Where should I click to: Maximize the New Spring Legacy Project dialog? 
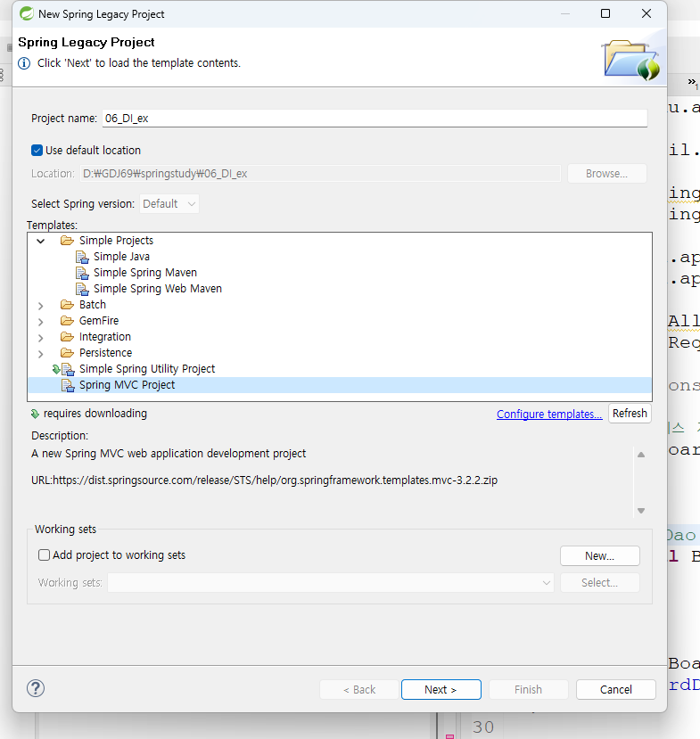point(605,13)
